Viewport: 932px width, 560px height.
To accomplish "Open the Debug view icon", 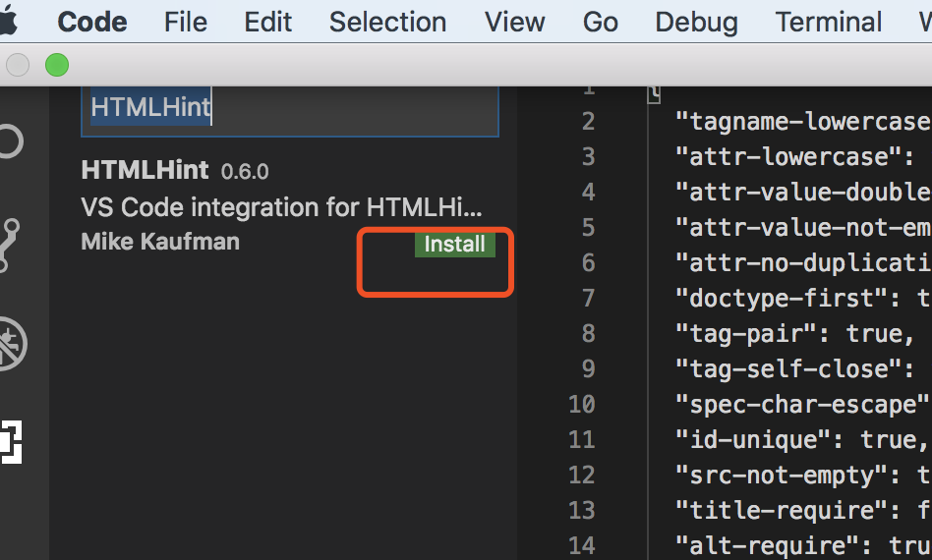I will point(12,344).
